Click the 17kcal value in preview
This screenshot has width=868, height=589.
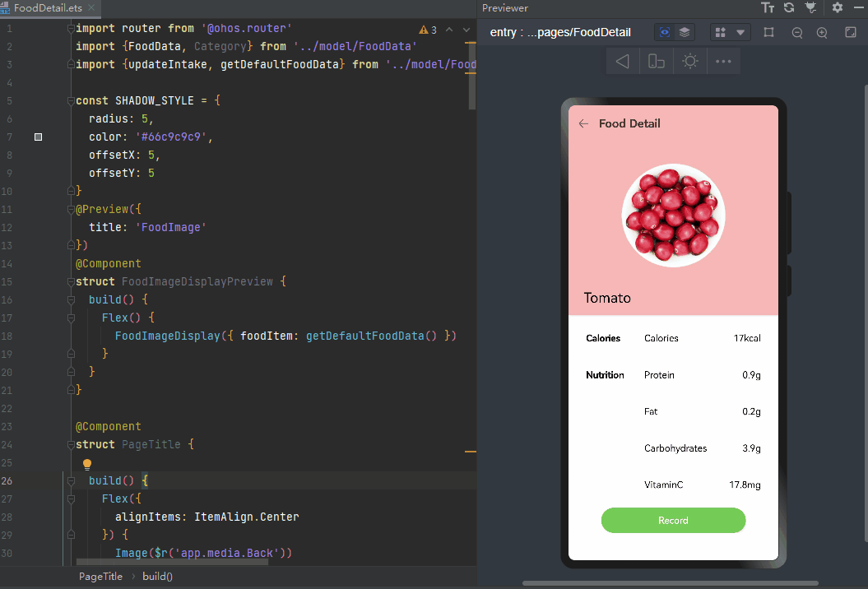[x=747, y=338]
